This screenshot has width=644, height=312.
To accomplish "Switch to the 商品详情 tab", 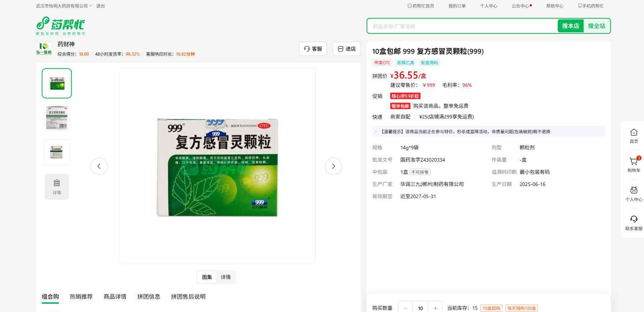I will pos(115,297).
